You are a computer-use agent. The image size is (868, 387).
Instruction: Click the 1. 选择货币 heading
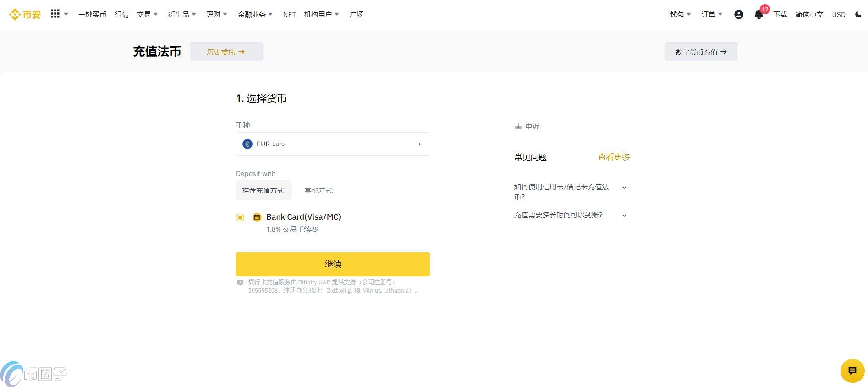(x=261, y=99)
